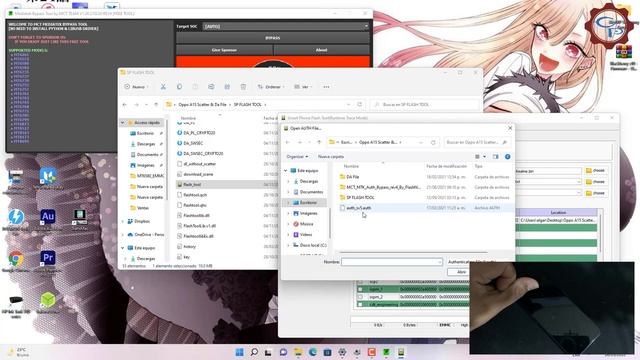Click the Give Sponsor button in Bypass Tool

pyautogui.click(x=224, y=50)
